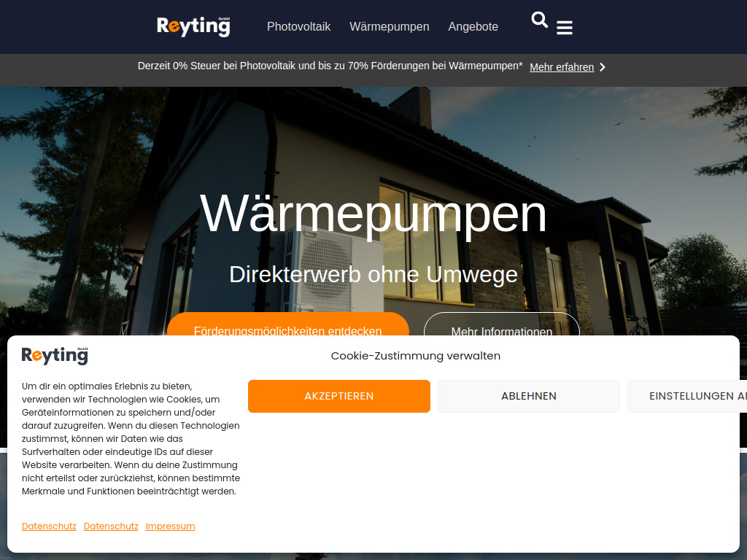This screenshot has height=560, width=747.
Task: Click the Mehr Informationen button
Action: (502, 331)
